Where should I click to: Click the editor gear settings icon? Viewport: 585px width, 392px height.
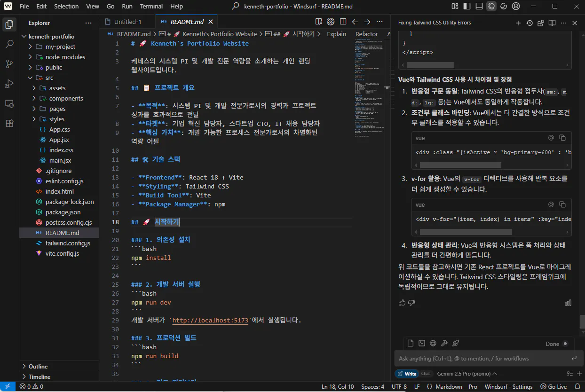[x=331, y=22]
